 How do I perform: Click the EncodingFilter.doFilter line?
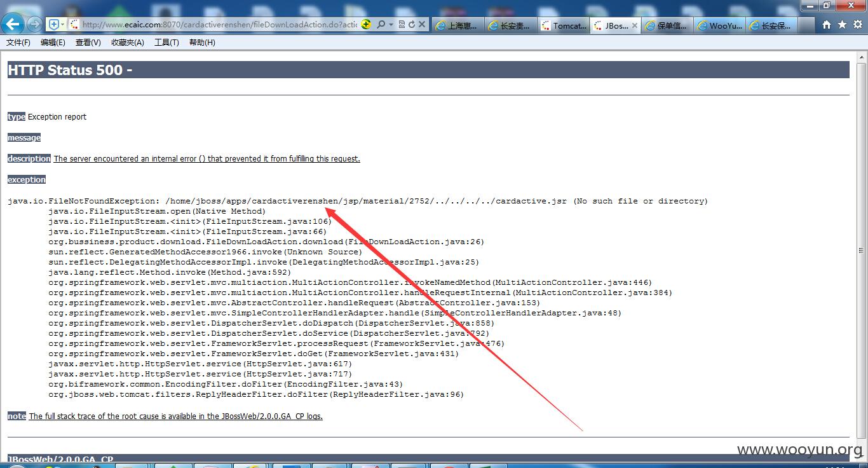point(226,384)
